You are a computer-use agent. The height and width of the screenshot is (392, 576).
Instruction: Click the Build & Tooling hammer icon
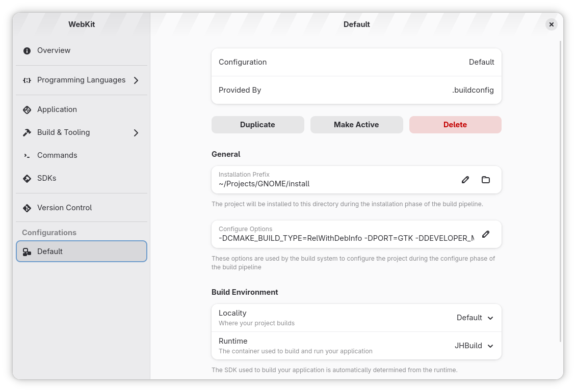[27, 132]
